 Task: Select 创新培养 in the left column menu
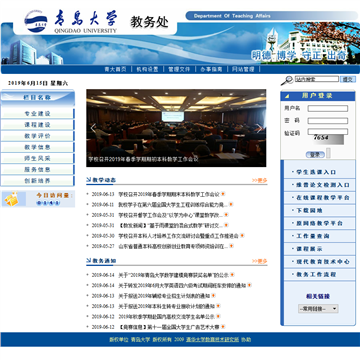[37, 181]
